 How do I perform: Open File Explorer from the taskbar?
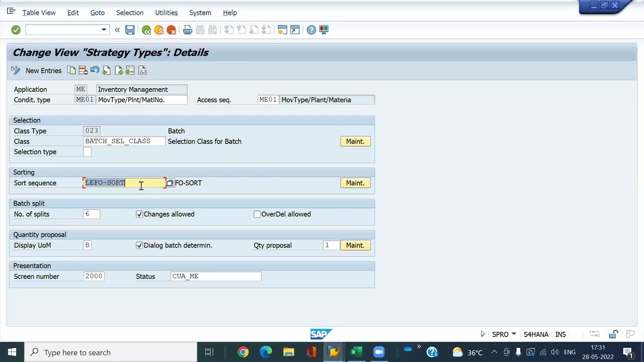(x=288, y=352)
